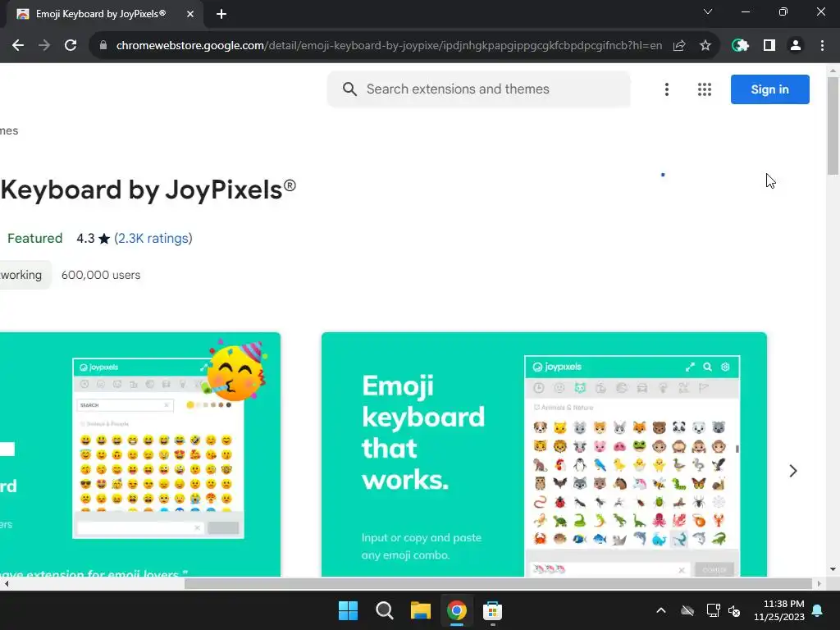Open notifications bell icon
840x630 pixels.
[x=818, y=610]
